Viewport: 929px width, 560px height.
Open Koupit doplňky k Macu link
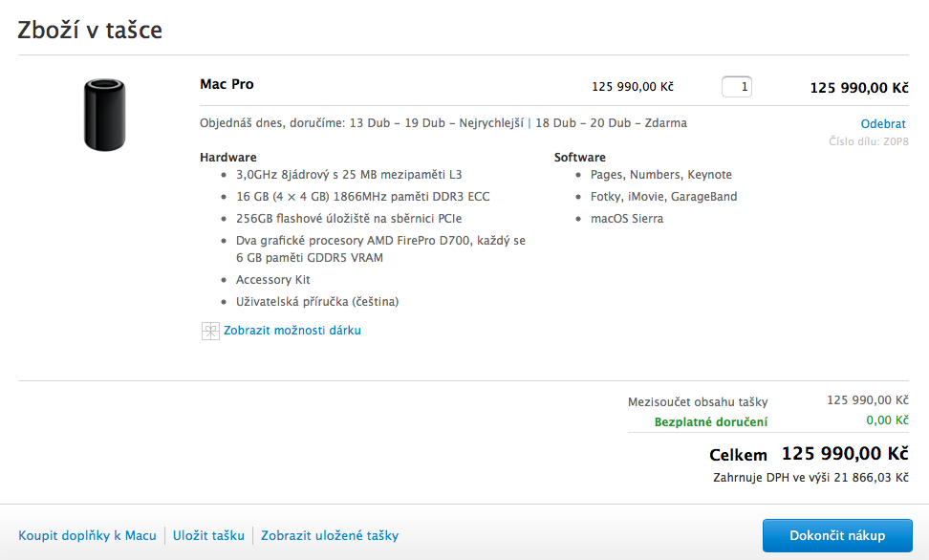(87, 536)
